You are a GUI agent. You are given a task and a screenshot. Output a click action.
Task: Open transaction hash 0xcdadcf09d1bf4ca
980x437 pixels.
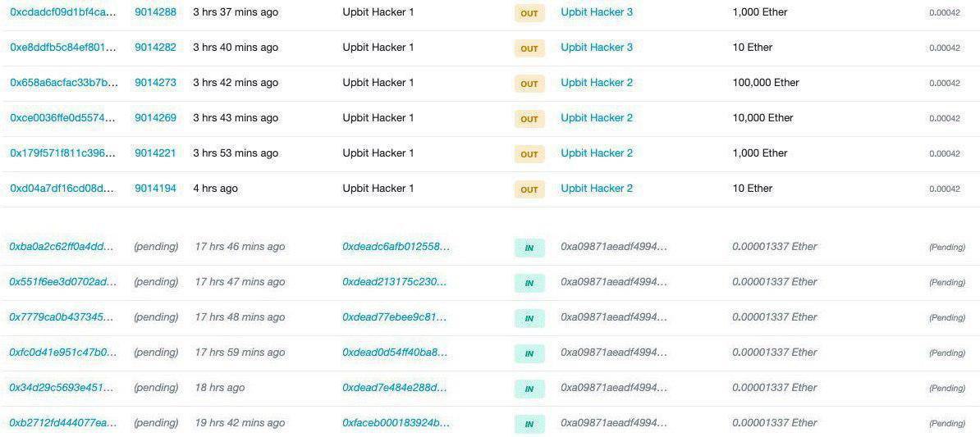[x=63, y=11]
